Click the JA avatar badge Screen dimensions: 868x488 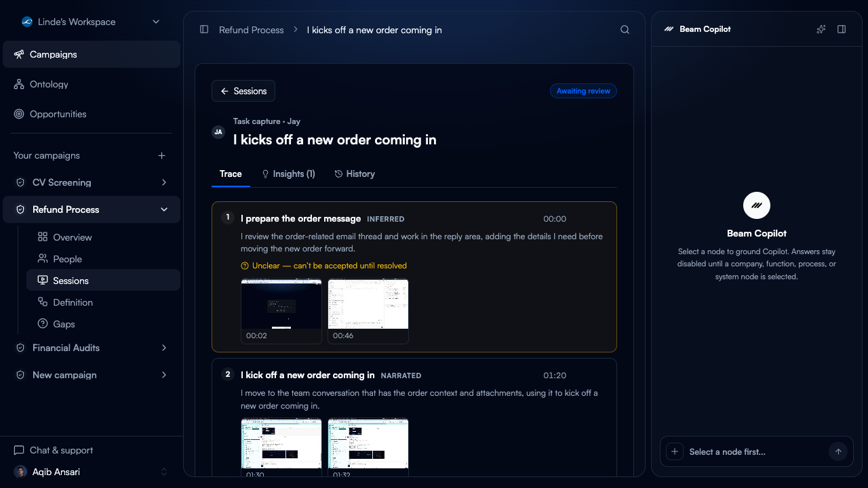click(218, 132)
